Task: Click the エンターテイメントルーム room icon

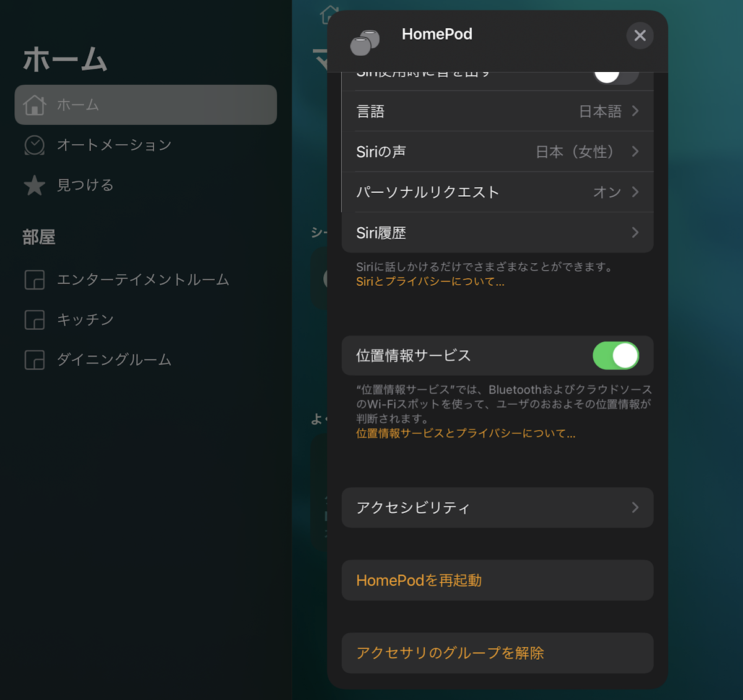Action: [x=35, y=280]
